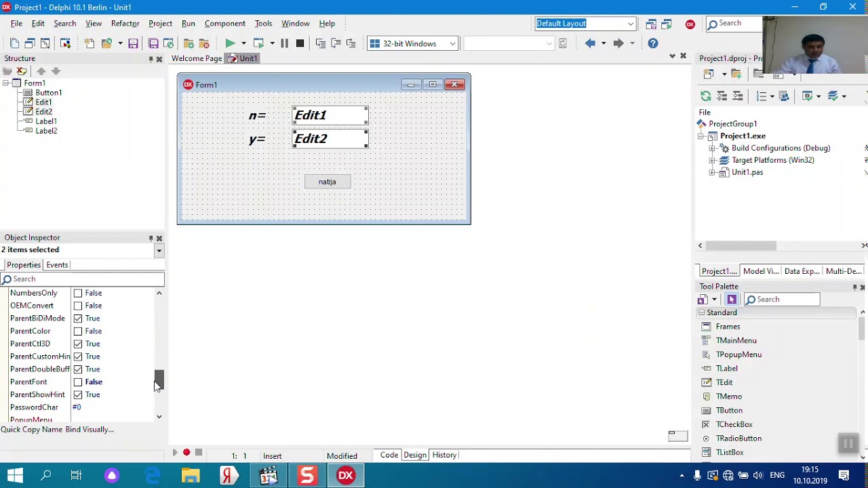This screenshot has height=488, width=868.
Task: Open Object Inspector component selector dropdown
Action: point(159,251)
